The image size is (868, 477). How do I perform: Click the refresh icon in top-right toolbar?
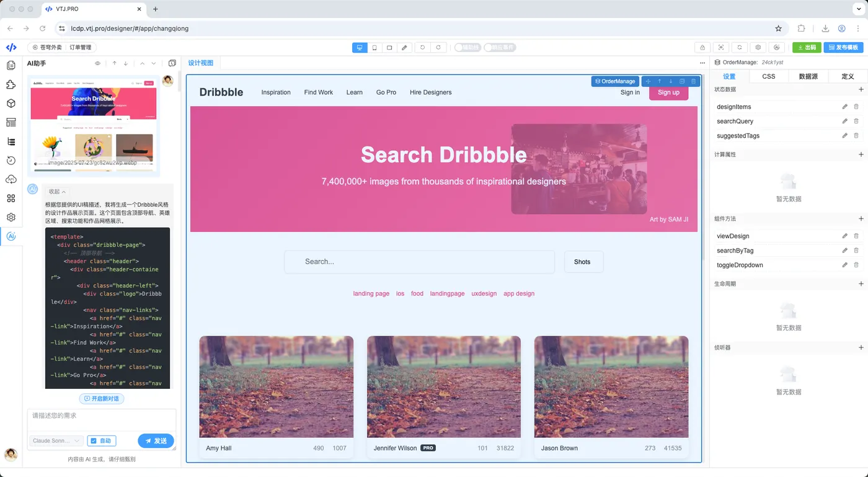click(x=739, y=48)
